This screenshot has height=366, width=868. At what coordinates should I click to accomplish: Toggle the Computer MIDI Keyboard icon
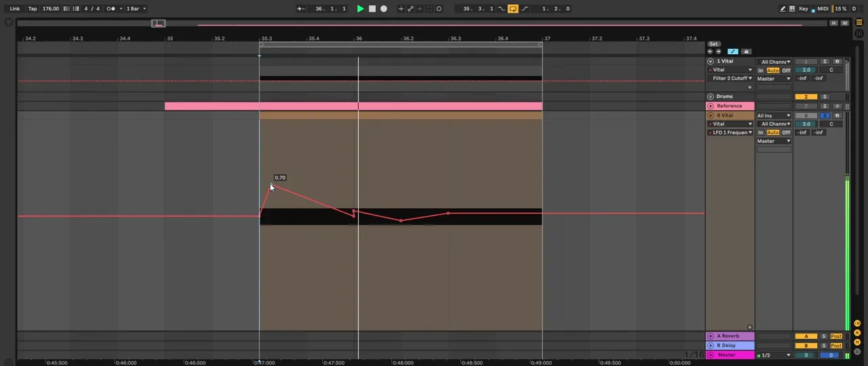click(x=792, y=9)
